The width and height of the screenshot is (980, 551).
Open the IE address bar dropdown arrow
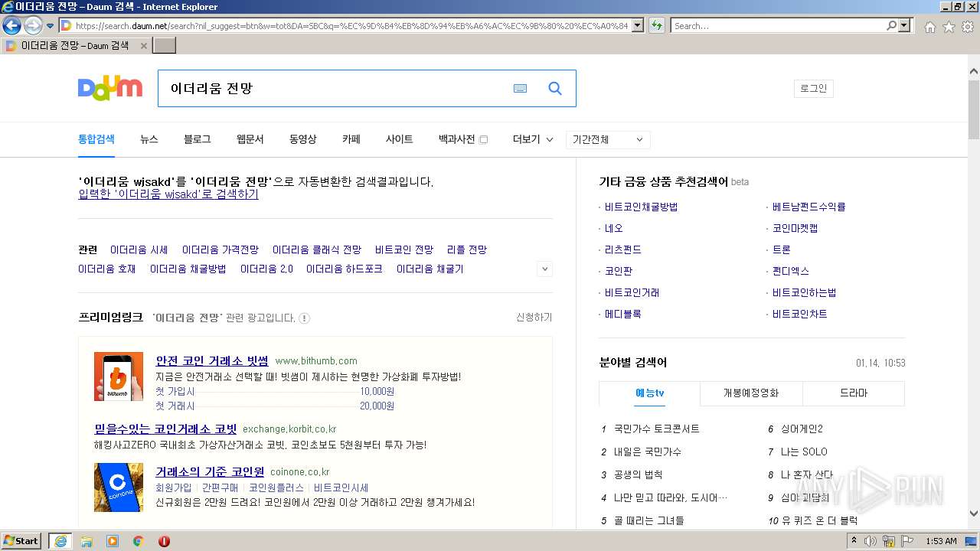[x=639, y=25]
